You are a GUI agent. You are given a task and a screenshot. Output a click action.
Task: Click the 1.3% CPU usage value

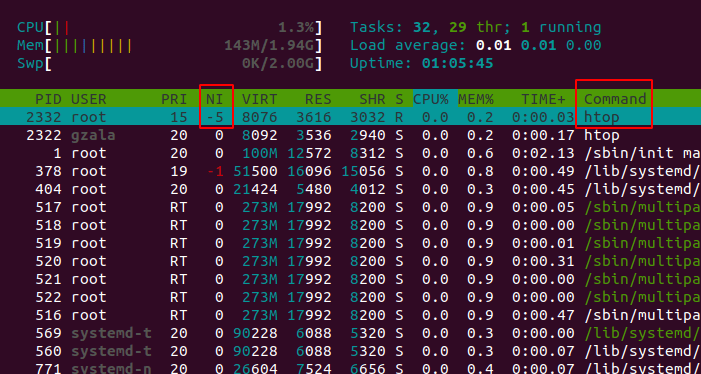coord(296,27)
